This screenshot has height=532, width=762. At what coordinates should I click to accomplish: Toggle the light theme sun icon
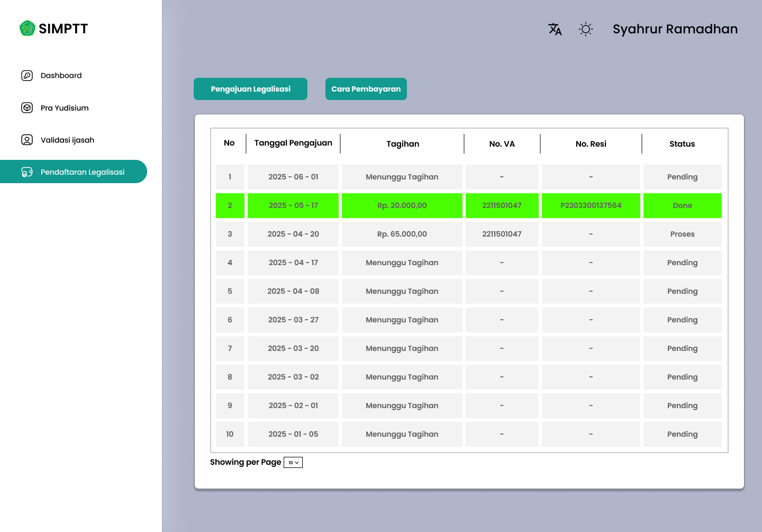[x=586, y=29]
